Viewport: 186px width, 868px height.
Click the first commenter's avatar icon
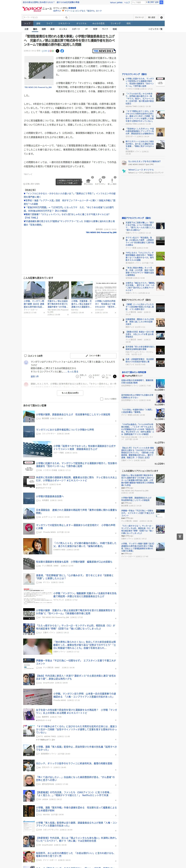pos(26,363)
